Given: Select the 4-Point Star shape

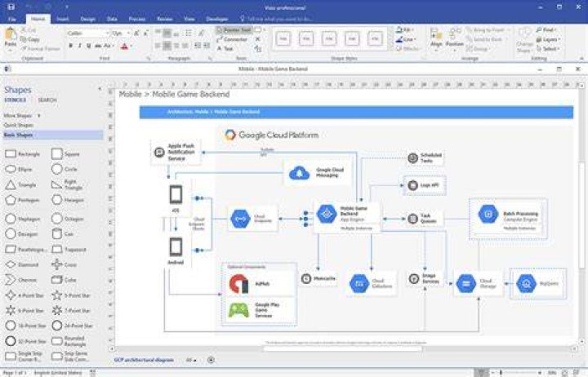Looking at the screenshot, I should pyautogui.click(x=24, y=295).
